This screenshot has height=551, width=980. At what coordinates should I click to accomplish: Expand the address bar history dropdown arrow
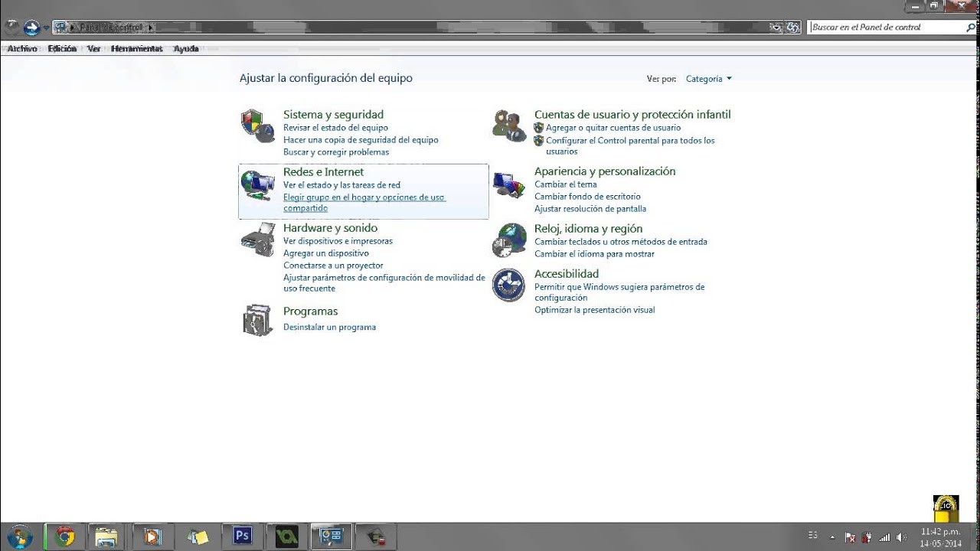click(777, 28)
